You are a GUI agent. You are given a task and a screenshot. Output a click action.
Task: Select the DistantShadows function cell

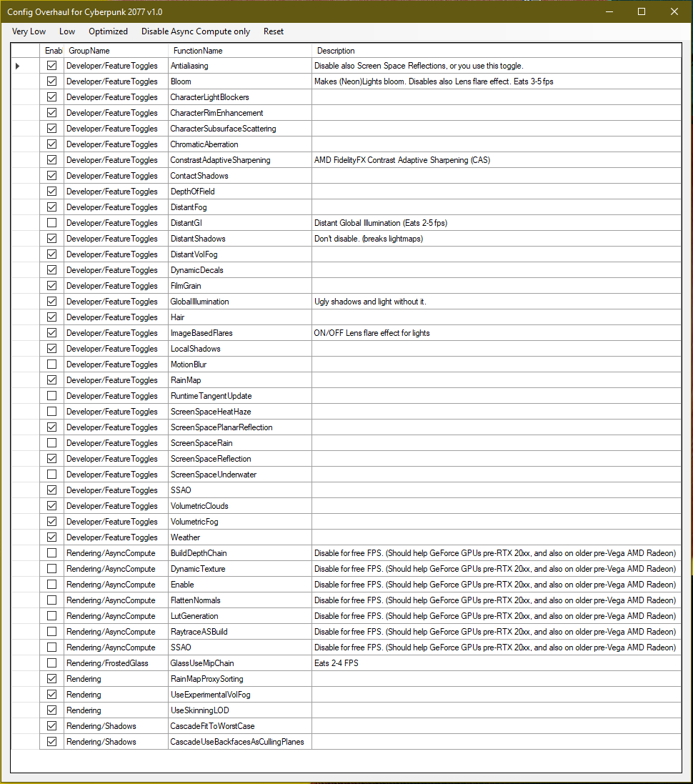tap(240, 239)
